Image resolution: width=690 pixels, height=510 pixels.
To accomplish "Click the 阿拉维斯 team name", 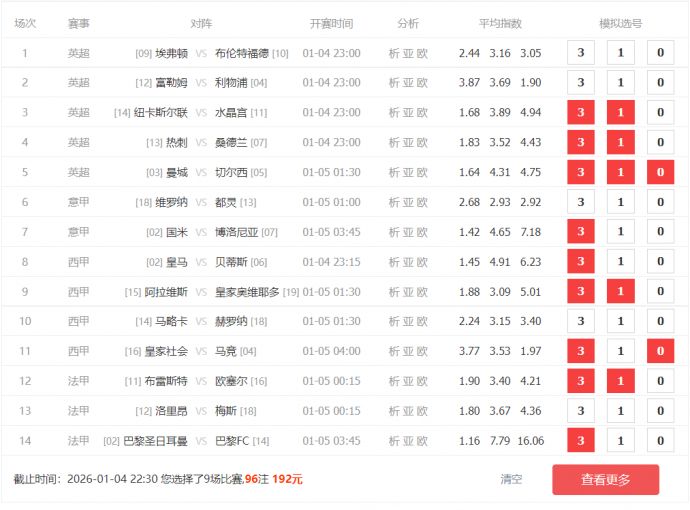I will point(166,292).
